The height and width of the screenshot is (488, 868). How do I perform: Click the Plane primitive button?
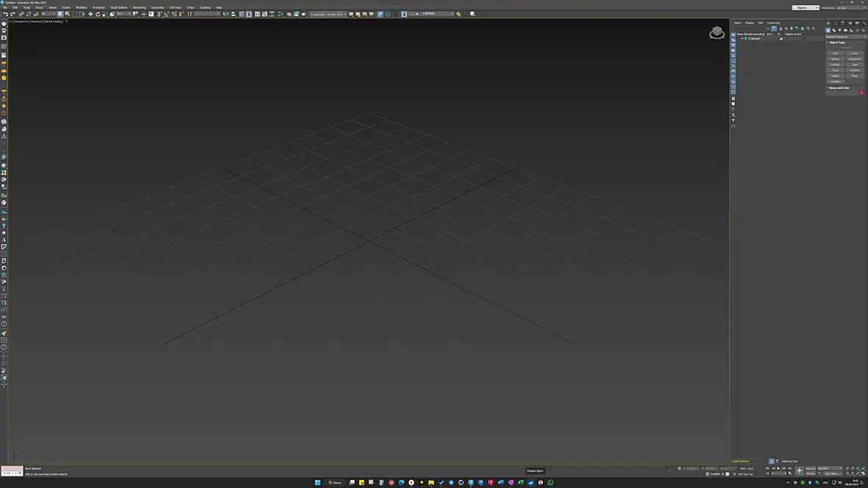(855, 76)
